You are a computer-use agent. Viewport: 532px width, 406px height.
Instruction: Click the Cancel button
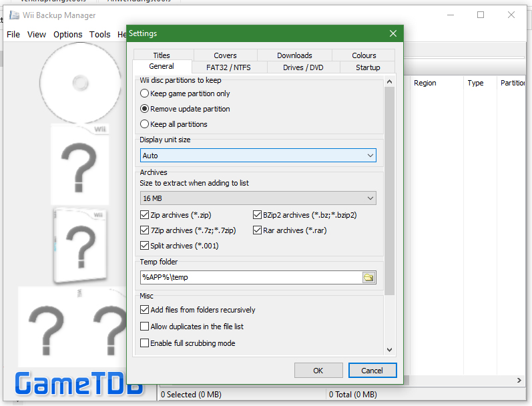point(372,371)
